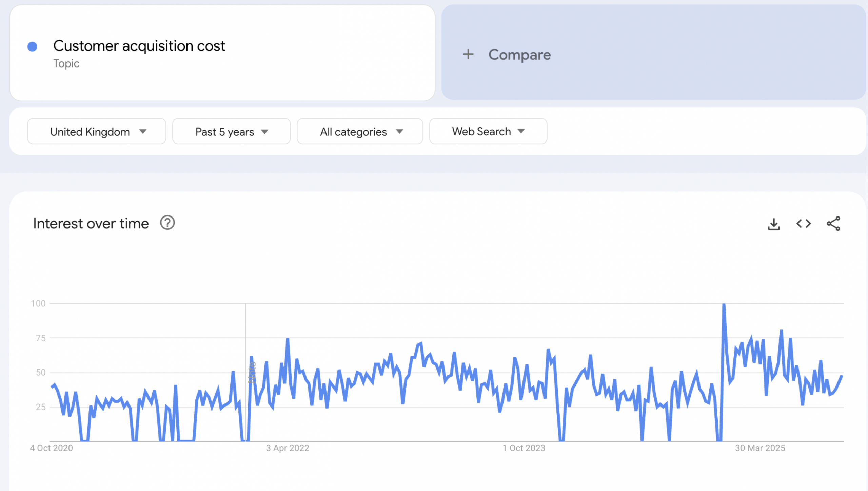The image size is (868, 491).
Task: Click the Note marker on the chart
Action: coord(252,372)
